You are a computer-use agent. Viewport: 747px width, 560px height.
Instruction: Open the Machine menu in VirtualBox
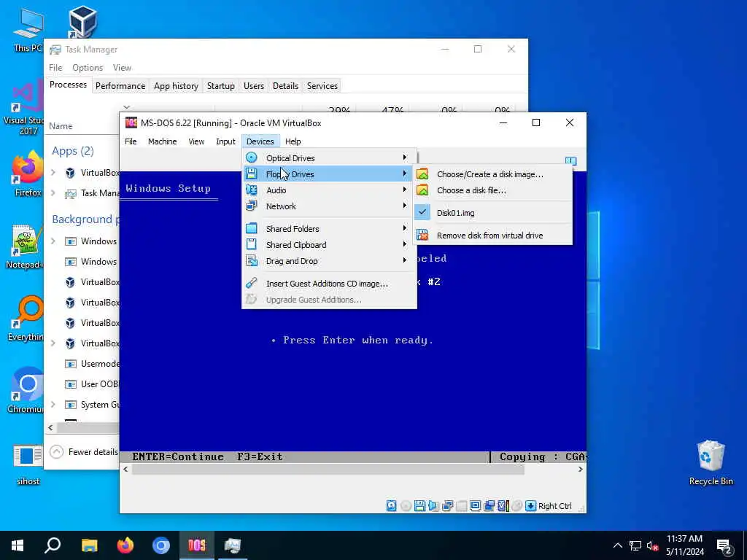(162, 141)
